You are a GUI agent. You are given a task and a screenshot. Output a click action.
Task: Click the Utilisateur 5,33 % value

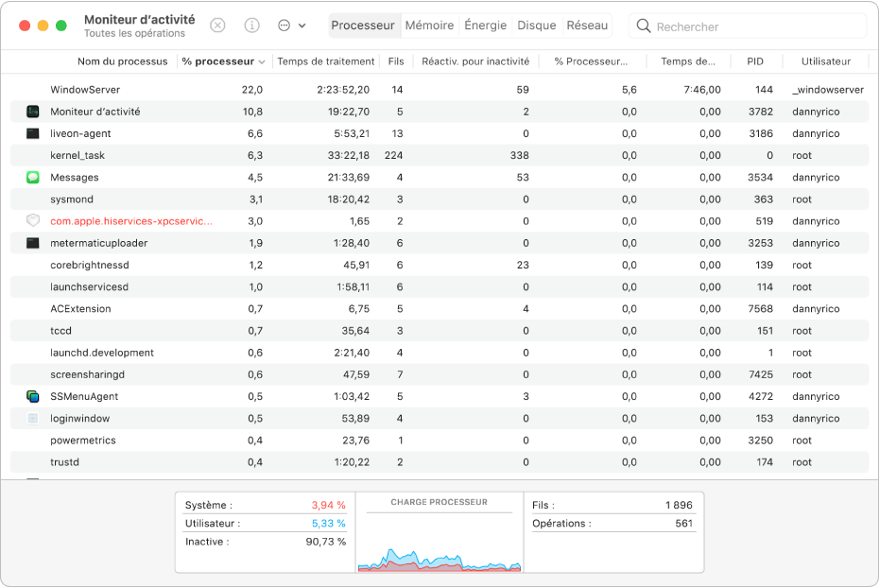click(x=328, y=524)
